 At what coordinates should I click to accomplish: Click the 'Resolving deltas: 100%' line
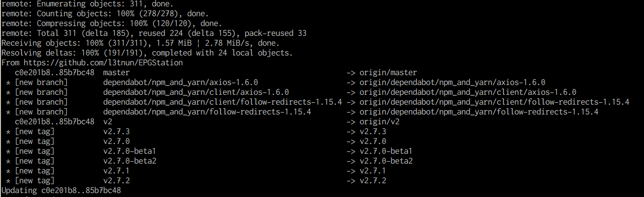tap(147, 53)
